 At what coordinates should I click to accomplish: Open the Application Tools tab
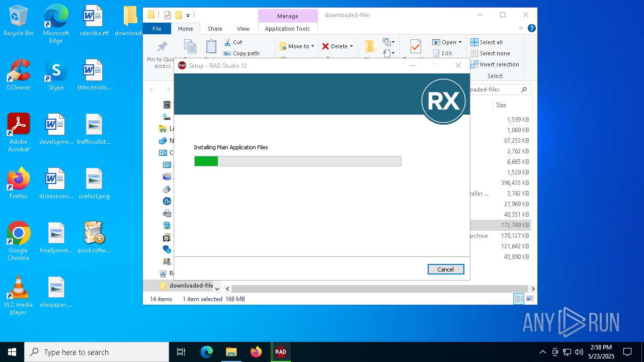(287, 29)
